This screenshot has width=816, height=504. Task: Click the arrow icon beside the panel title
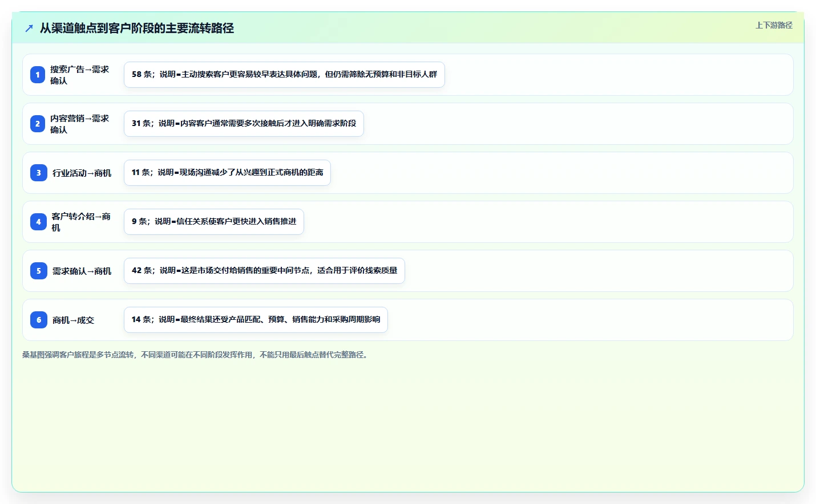point(29,28)
